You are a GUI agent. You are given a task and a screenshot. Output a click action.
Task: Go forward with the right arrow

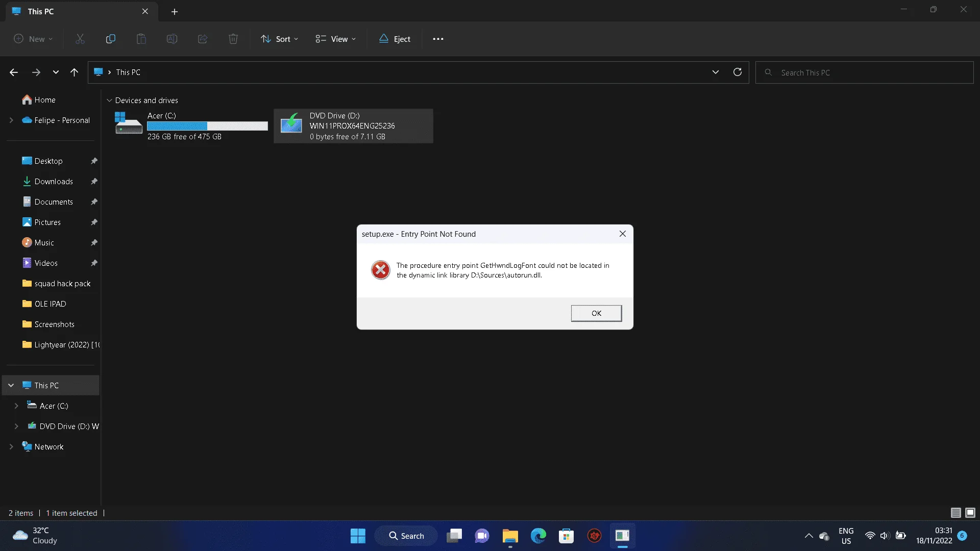[36, 72]
